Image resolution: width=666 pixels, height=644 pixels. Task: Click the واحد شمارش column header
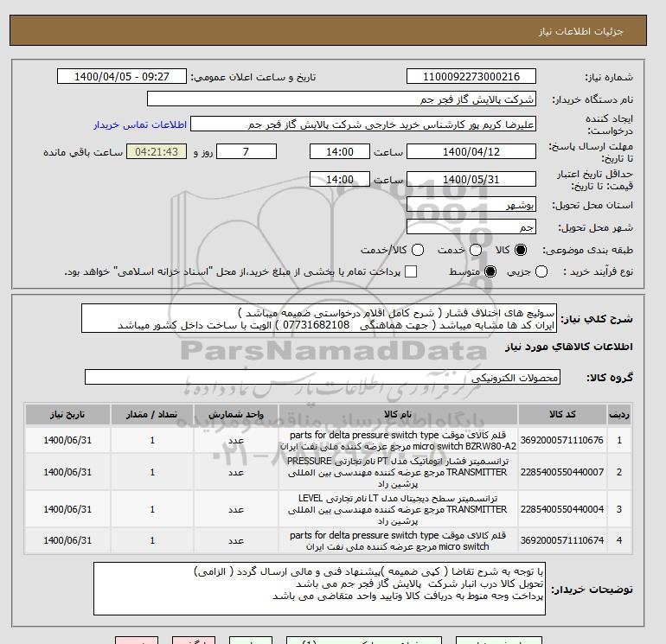(236, 414)
